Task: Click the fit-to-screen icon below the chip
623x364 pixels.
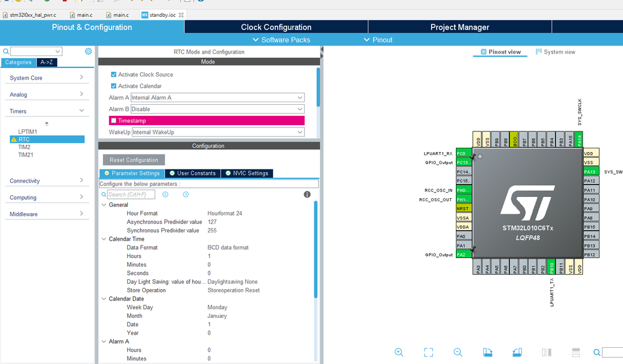Action: [x=428, y=352]
